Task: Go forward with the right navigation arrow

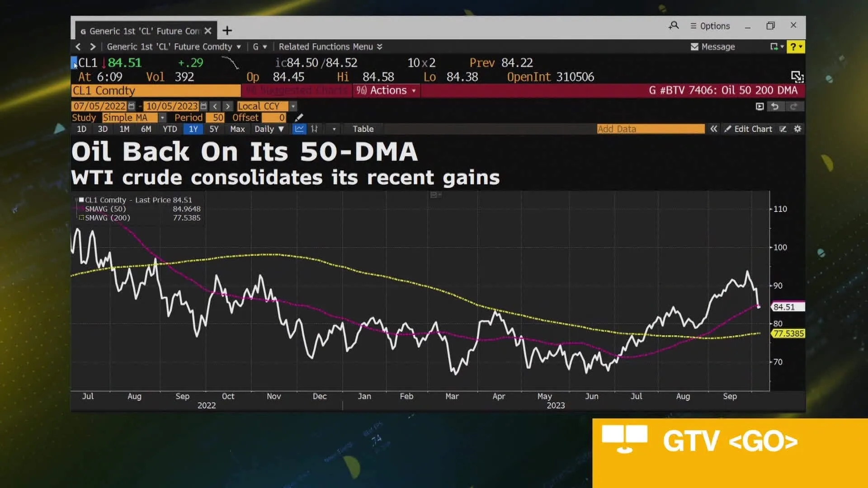Action: tap(93, 47)
